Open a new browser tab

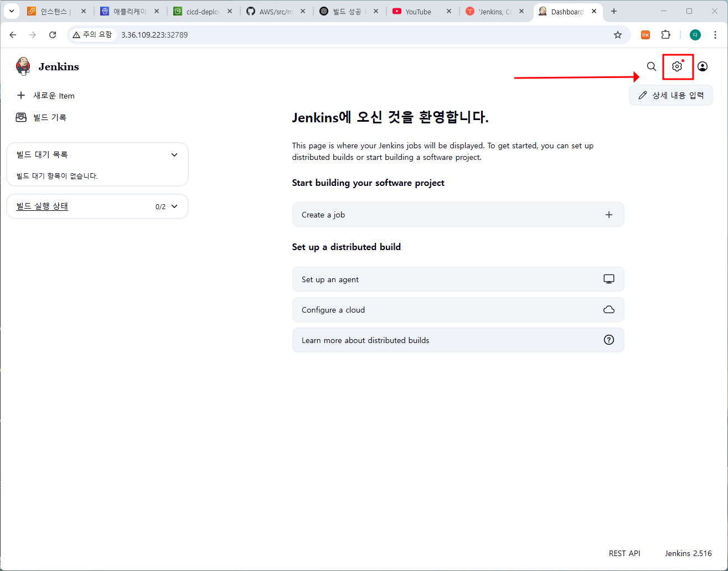coord(613,11)
